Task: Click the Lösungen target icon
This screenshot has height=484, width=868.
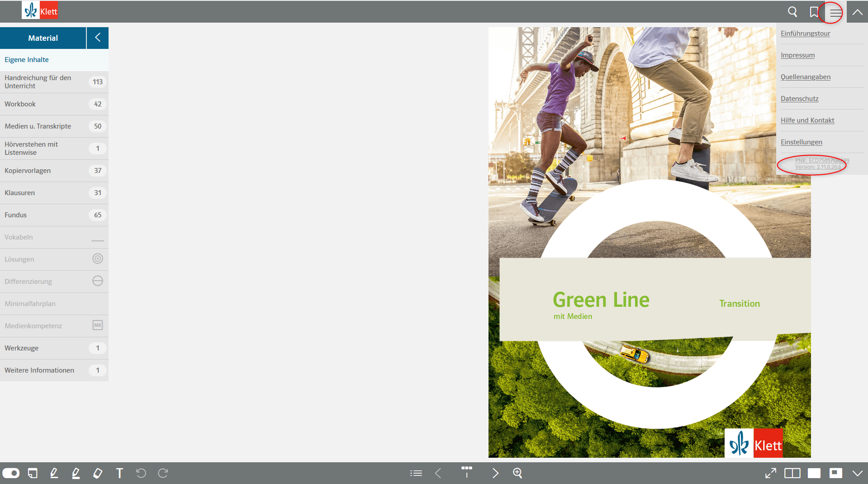Action: [x=98, y=259]
